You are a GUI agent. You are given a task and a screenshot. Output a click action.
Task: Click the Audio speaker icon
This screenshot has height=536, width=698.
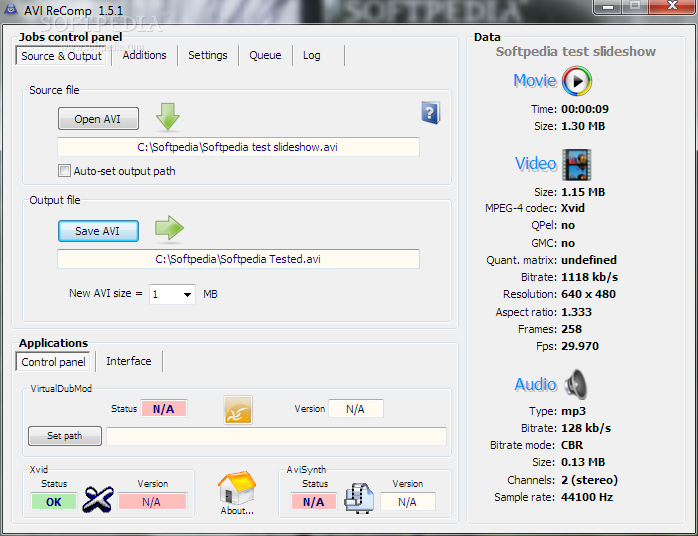[x=576, y=384]
